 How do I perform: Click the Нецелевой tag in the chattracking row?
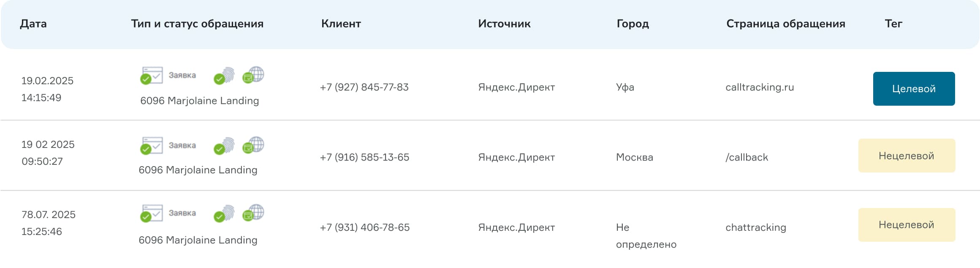tap(907, 225)
